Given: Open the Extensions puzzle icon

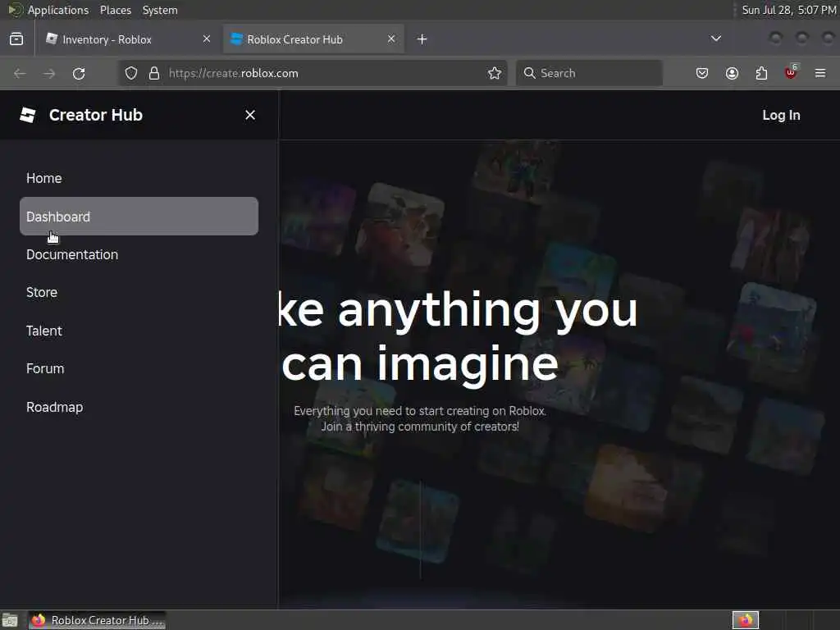Looking at the screenshot, I should (761, 73).
